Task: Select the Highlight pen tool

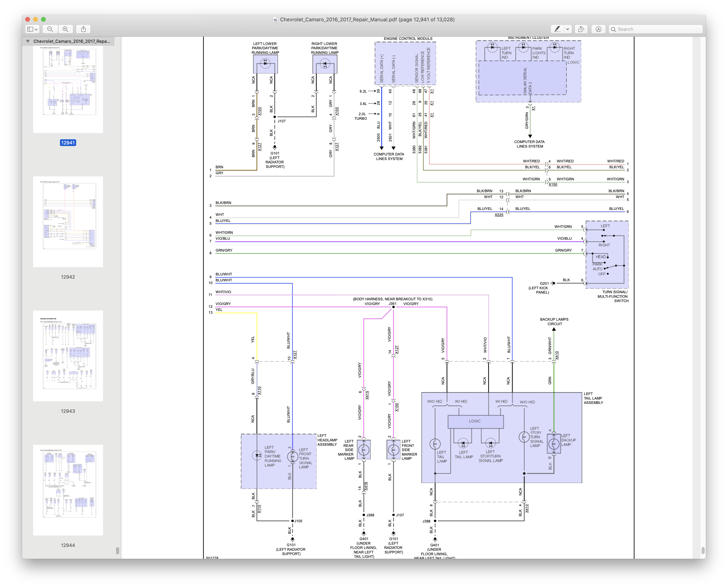Action: click(x=557, y=29)
